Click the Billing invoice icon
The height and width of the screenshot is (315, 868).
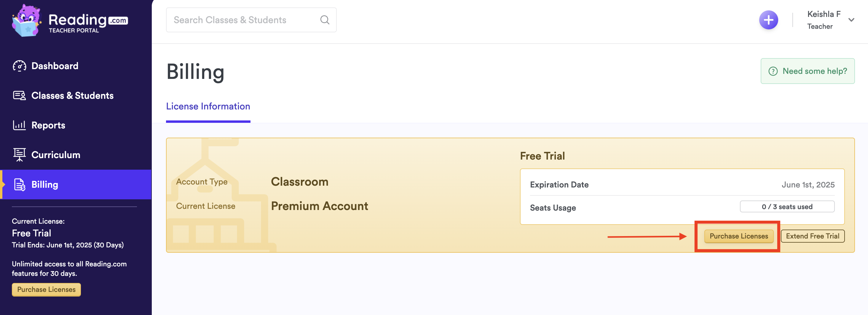click(x=19, y=184)
